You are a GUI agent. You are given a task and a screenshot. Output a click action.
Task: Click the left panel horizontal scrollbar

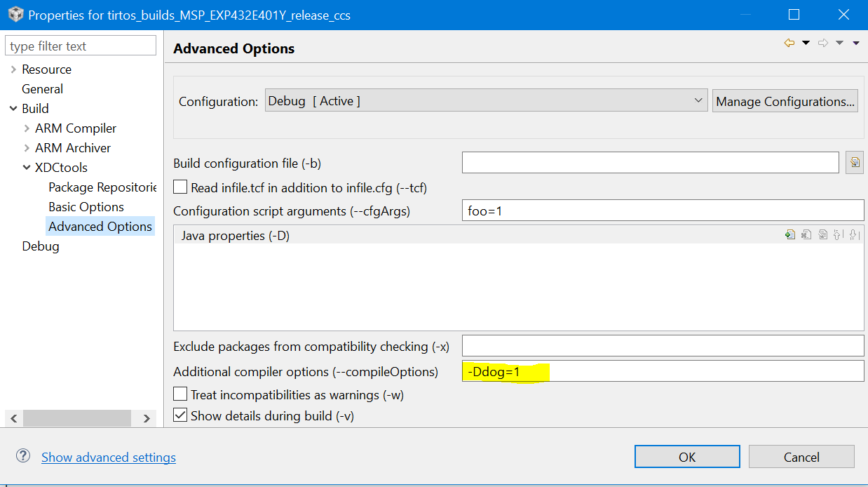click(77, 418)
